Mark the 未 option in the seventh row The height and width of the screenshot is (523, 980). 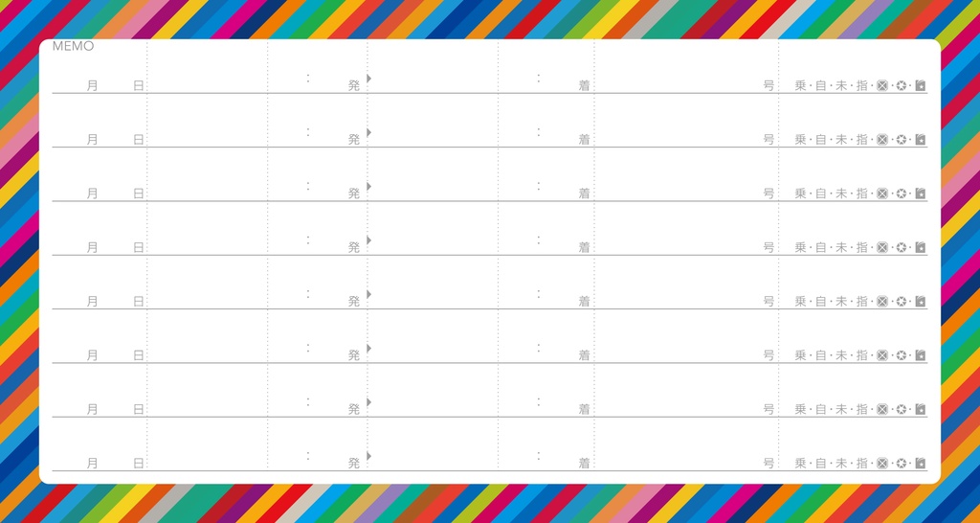pyautogui.click(x=841, y=410)
